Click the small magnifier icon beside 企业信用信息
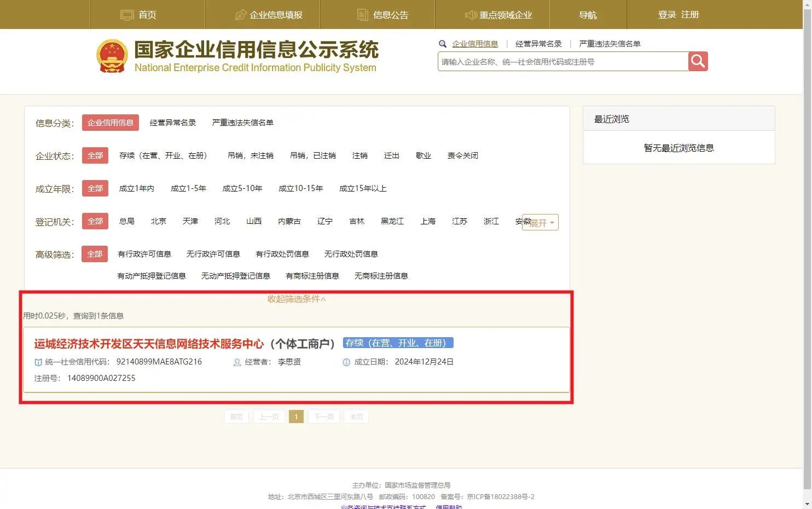Screen dimensions: 812x509 443,44
